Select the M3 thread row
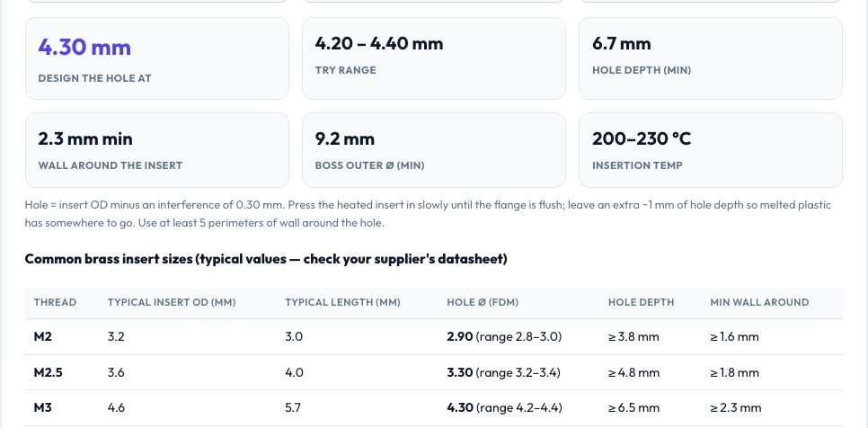This screenshot has height=428, width=868. point(434,408)
